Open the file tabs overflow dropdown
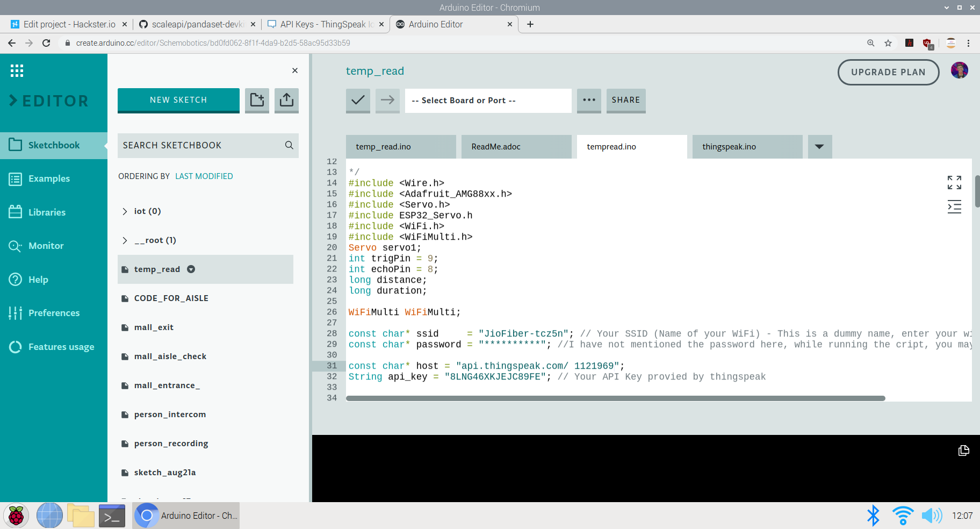The width and height of the screenshot is (980, 529). [x=819, y=147]
